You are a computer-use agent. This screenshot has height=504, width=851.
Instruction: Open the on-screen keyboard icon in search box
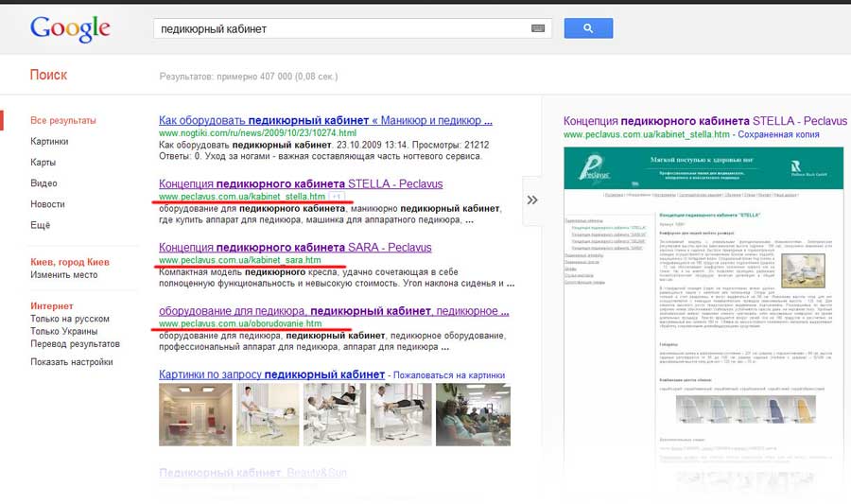538,28
